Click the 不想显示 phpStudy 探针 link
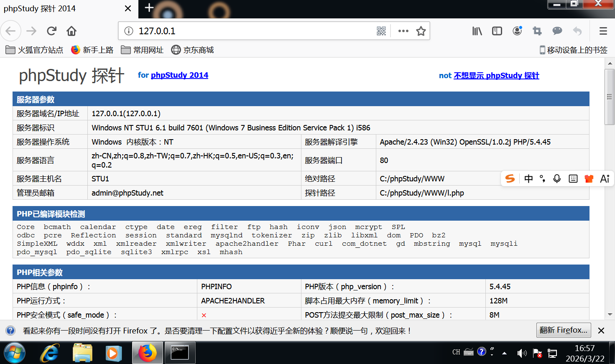615x364 pixels. (496, 76)
